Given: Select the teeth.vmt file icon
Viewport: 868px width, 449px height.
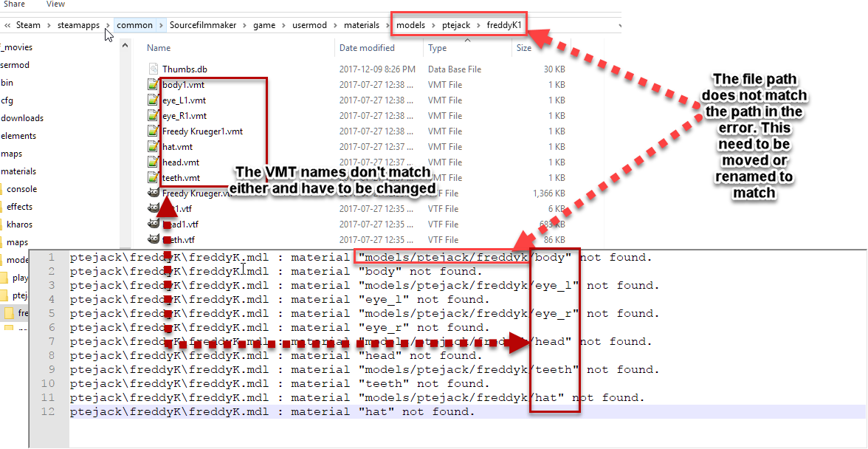Looking at the screenshot, I should pyautogui.click(x=154, y=178).
